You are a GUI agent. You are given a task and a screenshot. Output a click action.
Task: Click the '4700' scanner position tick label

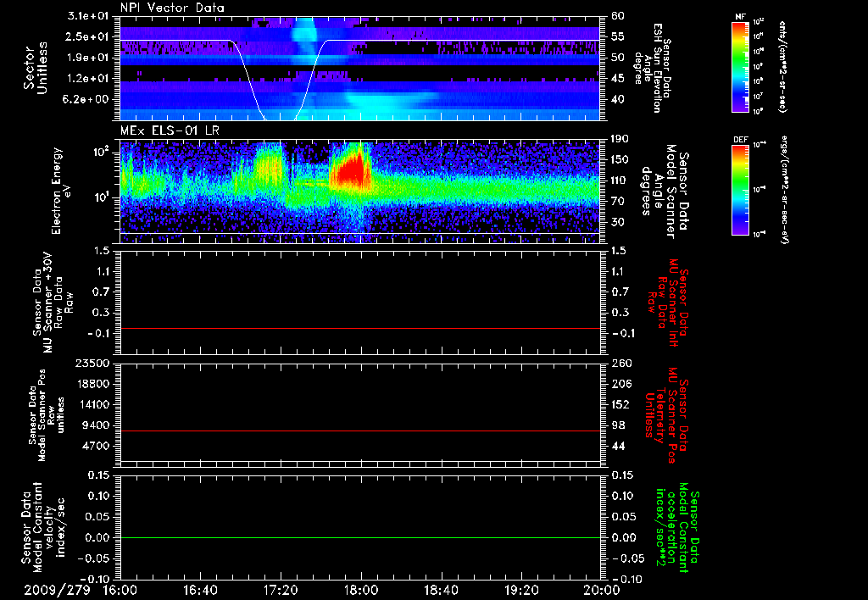(95, 446)
